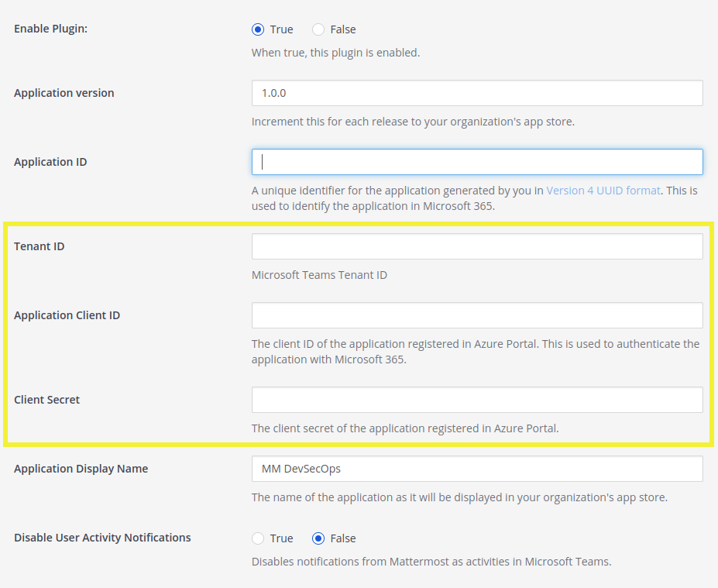The image size is (718, 588).
Task: Focus the empty Tenant ID text box
Action: [x=477, y=246]
